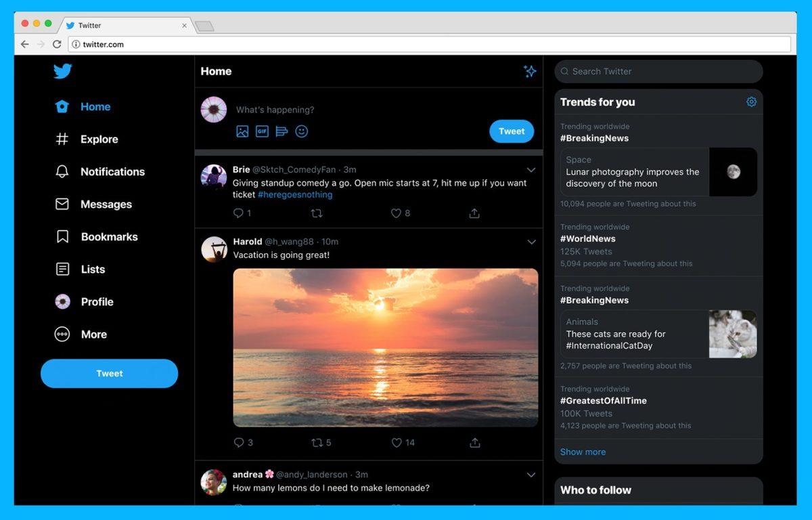The width and height of the screenshot is (812, 520).
Task: Expand the menu on andrea's tweet
Action: tap(531, 475)
